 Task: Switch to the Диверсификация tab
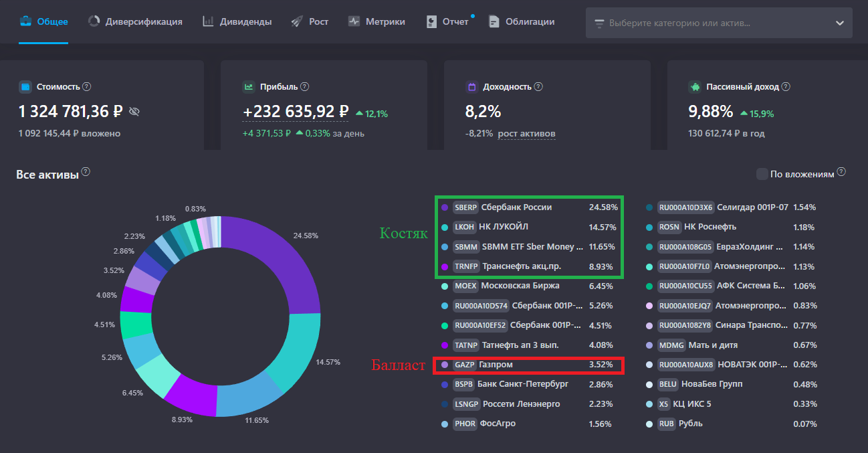(x=135, y=21)
